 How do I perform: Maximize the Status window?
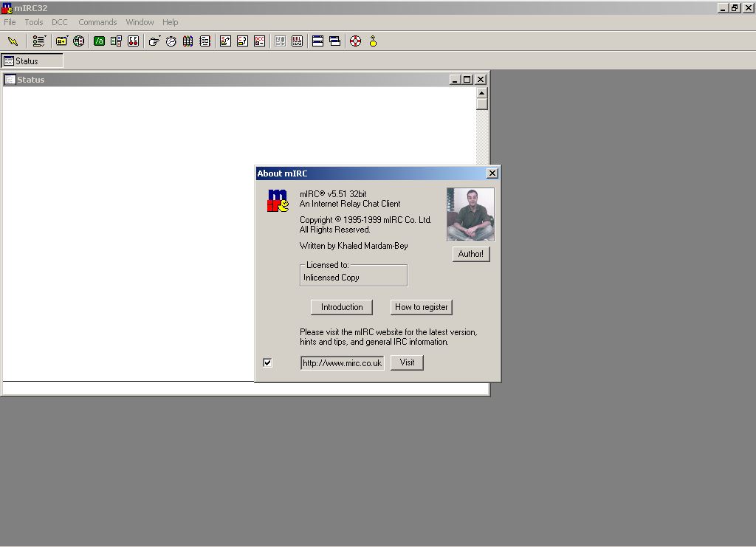tap(467, 80)
